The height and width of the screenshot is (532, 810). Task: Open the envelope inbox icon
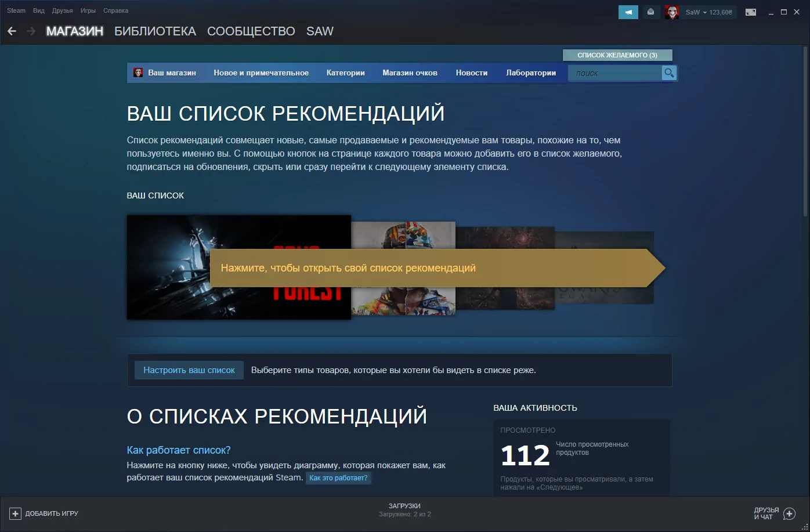tap(651, 12)
